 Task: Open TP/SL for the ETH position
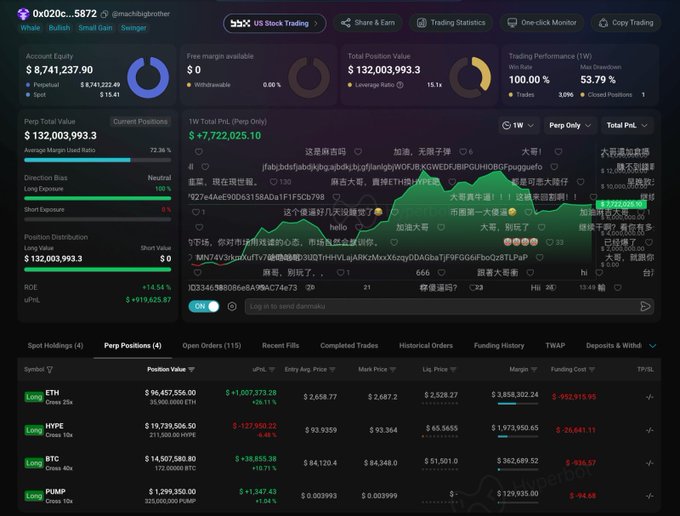[649, 397]
